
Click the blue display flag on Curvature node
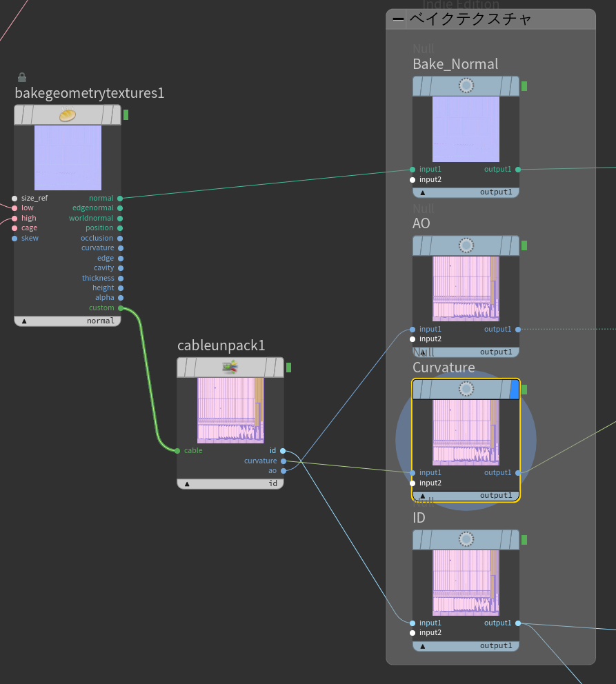pyautogui.click(x=514, y=390)
